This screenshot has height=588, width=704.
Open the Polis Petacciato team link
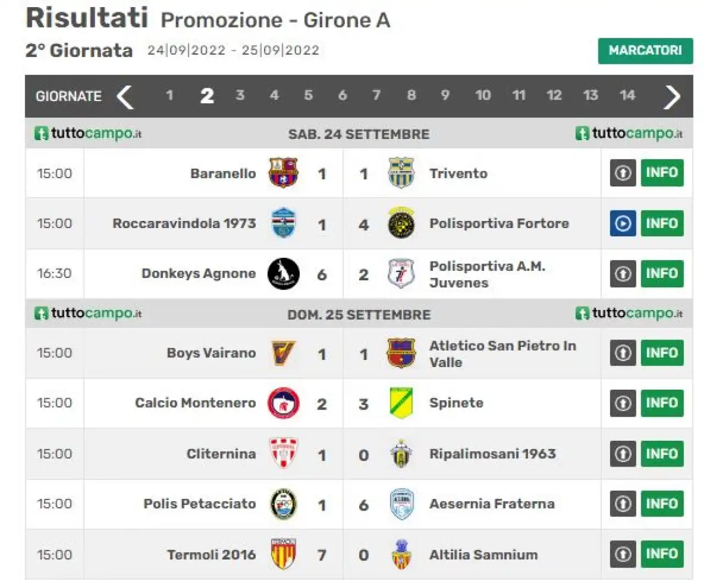[200, 504]
